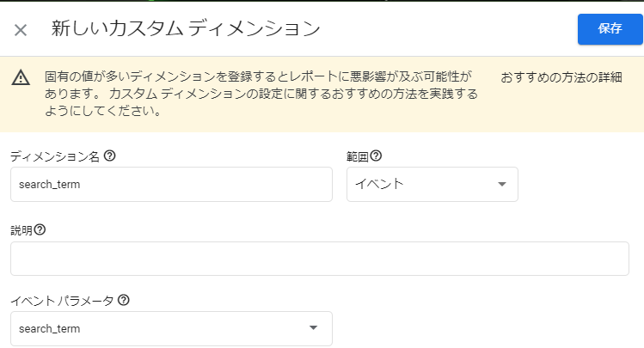Click the 保存 save button
The width and height of the screenshot is (644, 348).
click(610, 28)
